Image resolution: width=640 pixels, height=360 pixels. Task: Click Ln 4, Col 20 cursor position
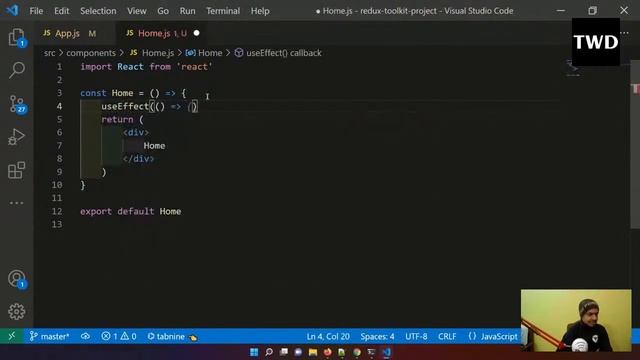coord(328,336)
